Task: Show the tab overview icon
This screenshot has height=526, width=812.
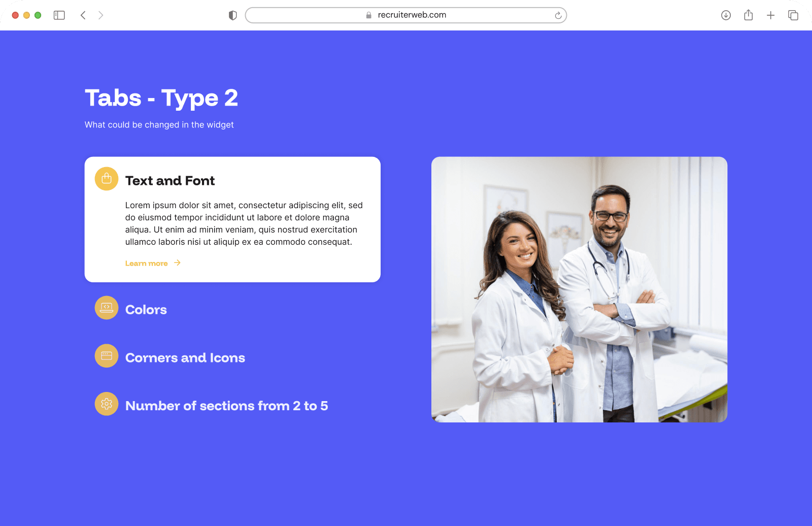Action: pos(793,15)
